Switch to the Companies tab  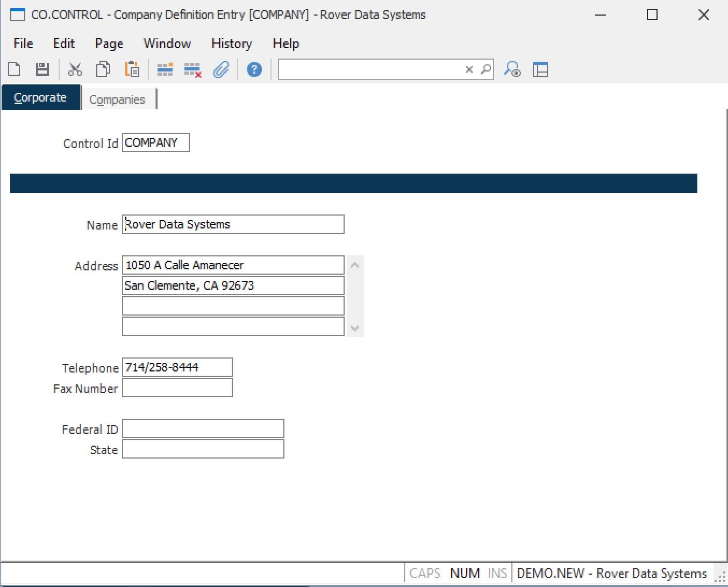point(117,99)
